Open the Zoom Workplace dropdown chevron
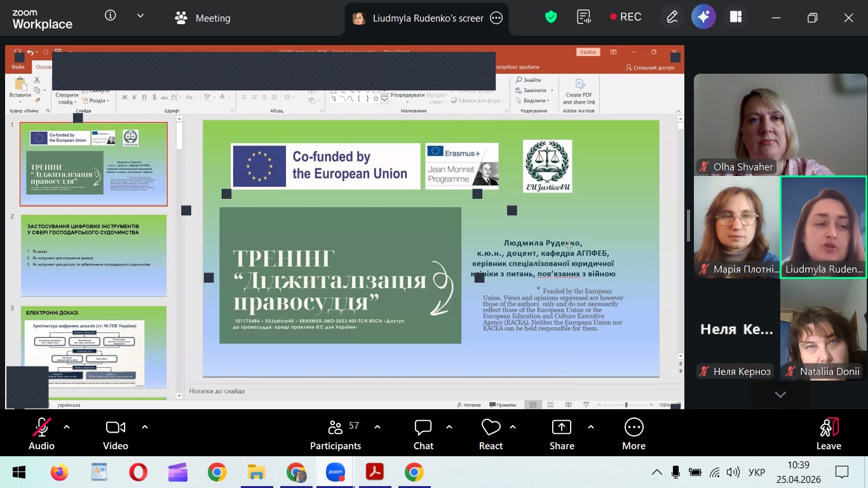Image resolution: width=868 pixels, height=488 pixels. coord(140,16)
